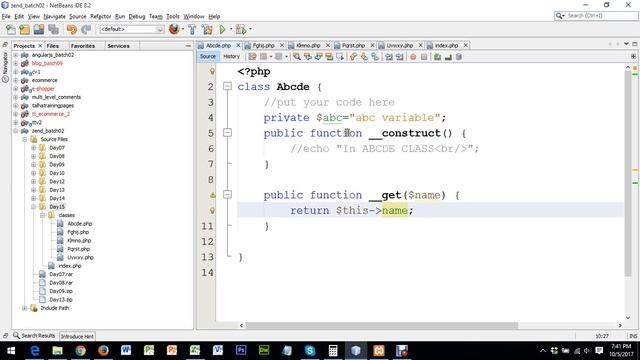
Task: Open the Run Project dropdown arrow
Action: click(231, 29)
